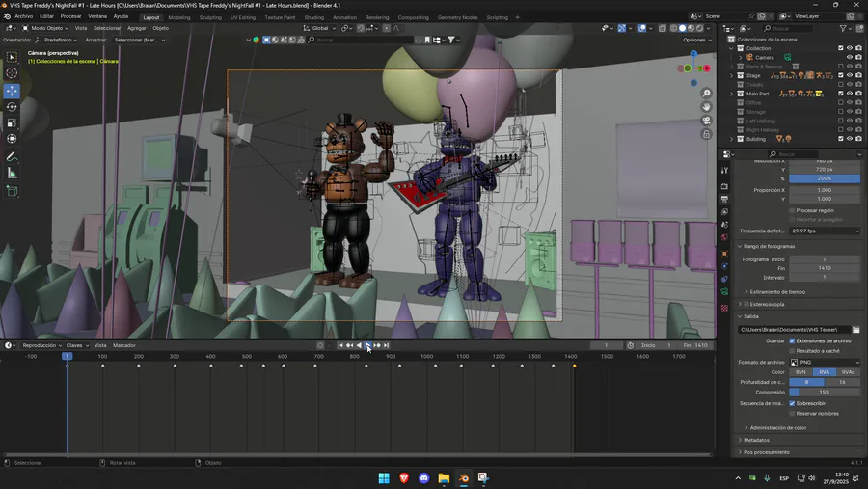Image resolution: width=868 pixels, height=489 pixels.
Task: Hide the Camera object in viewport
Action: click(850, 57)
